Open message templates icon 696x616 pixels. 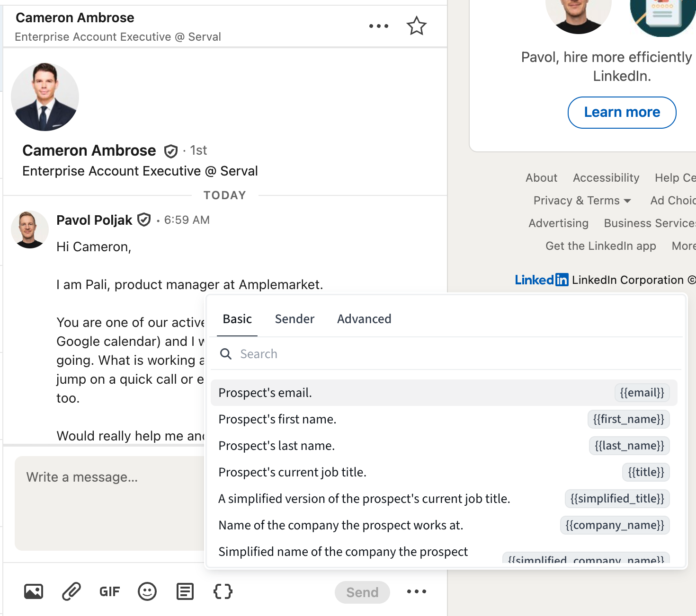click(185, 591)
